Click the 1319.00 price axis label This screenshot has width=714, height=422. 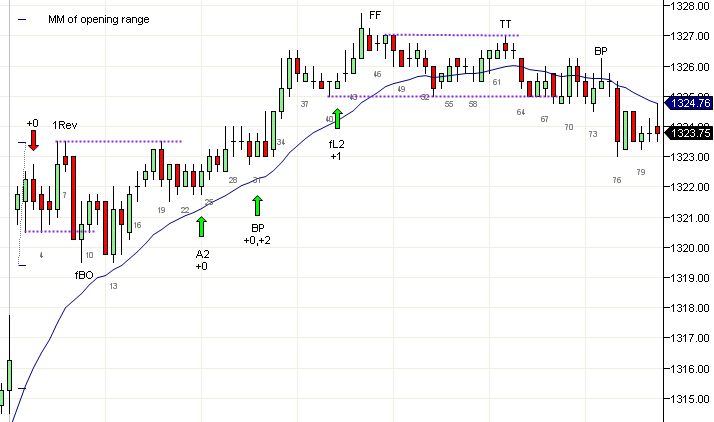(690, 278)
